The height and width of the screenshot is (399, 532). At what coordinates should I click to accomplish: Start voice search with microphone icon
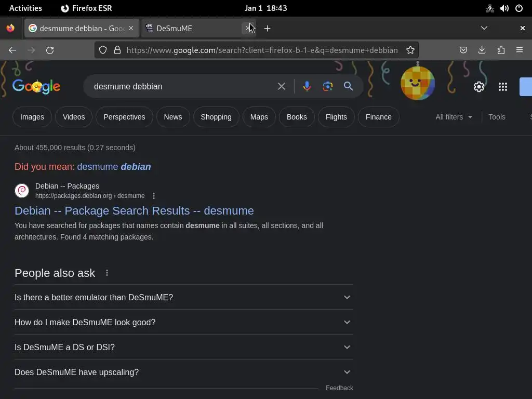pyautogui.click(x=307, y=86)
